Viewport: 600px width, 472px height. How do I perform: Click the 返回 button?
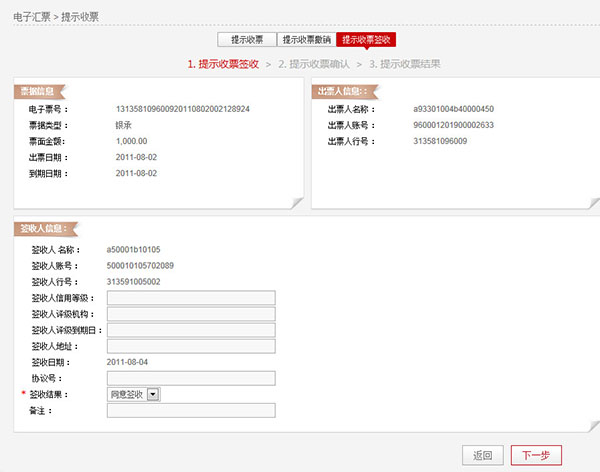[483, 455]
